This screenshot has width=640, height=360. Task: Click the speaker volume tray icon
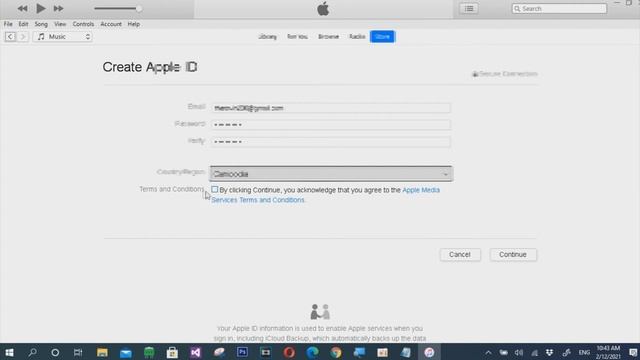coord(519,353)
